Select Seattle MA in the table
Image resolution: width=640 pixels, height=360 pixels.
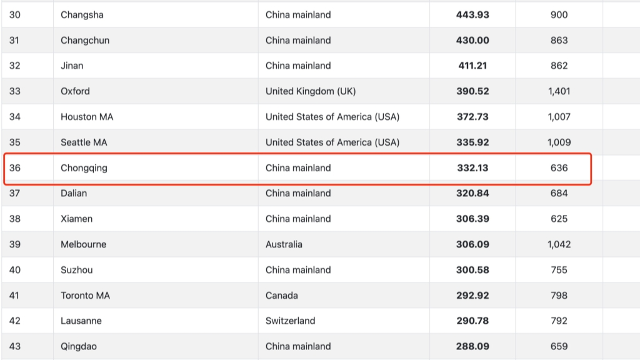click(x=84, y=142)
